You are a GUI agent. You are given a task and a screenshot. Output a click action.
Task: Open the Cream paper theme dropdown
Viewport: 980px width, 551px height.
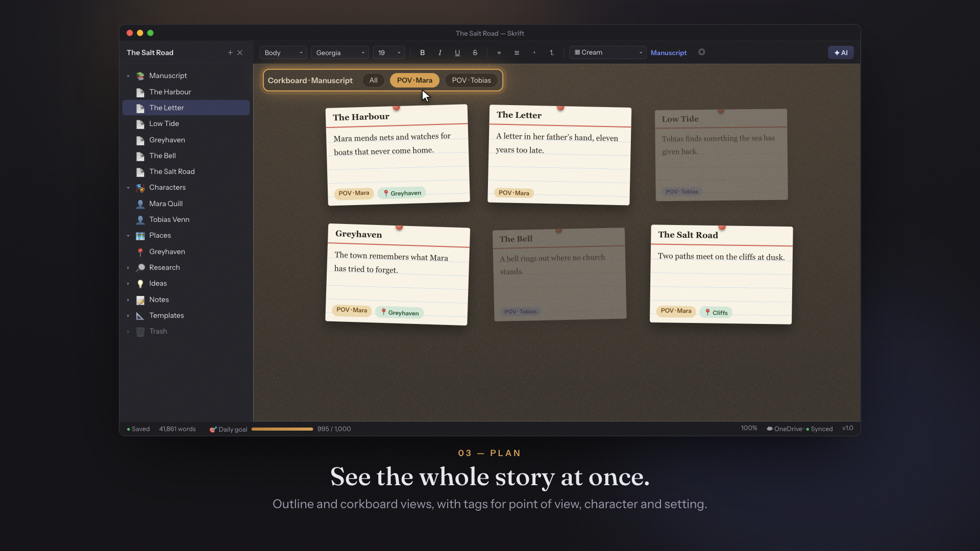pos(608,53)
